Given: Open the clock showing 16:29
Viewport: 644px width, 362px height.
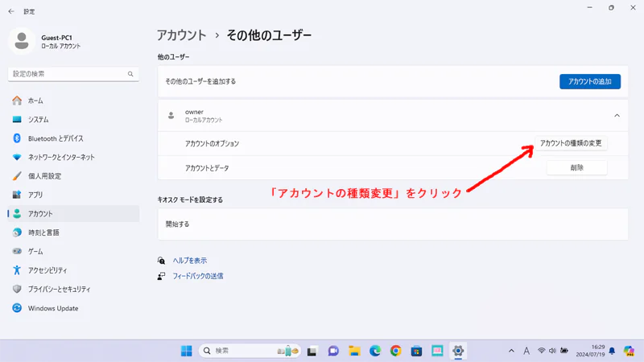Looking at the screenshot, I should pos(590,351).
